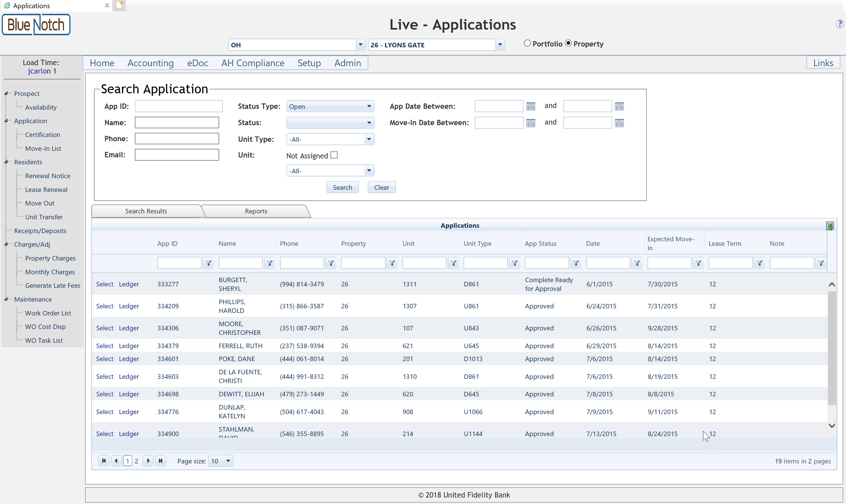This screenshot has width=846, height=504.
Task: Switch to the Reports tab
Action: pos(256,211)
